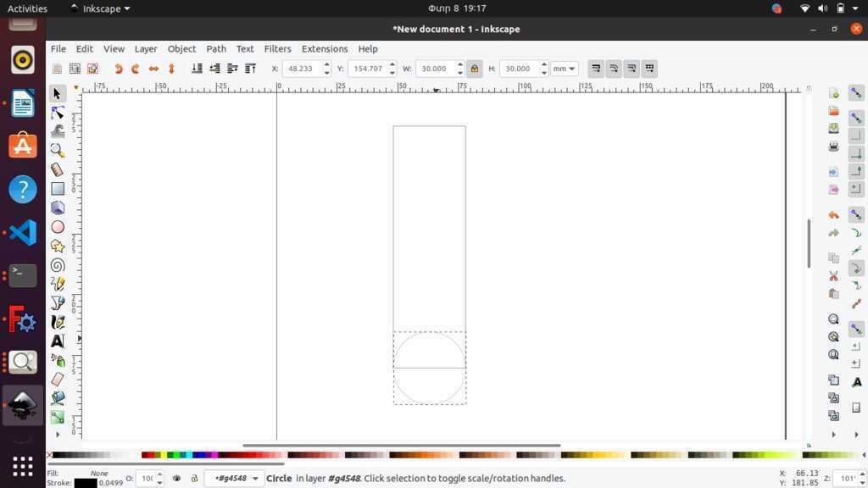Toggle enable snapping button
868x488 pixels.
[x=856, y=93]
